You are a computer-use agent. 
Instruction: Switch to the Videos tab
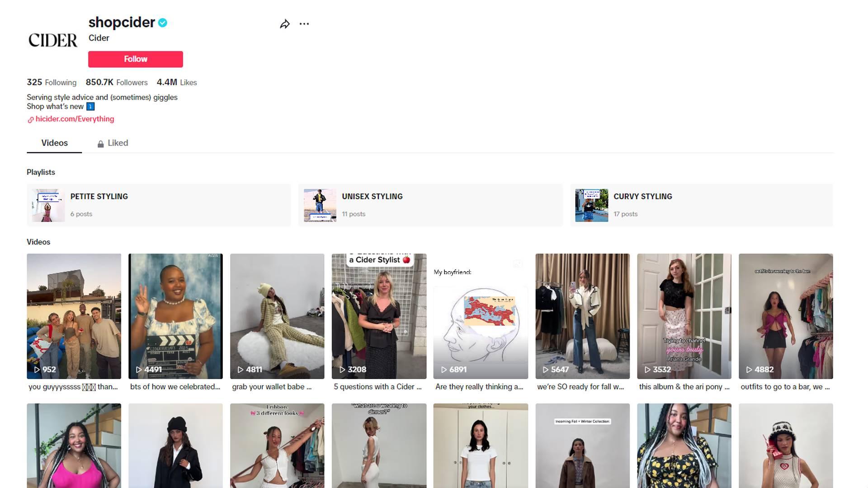click(54, 143)
